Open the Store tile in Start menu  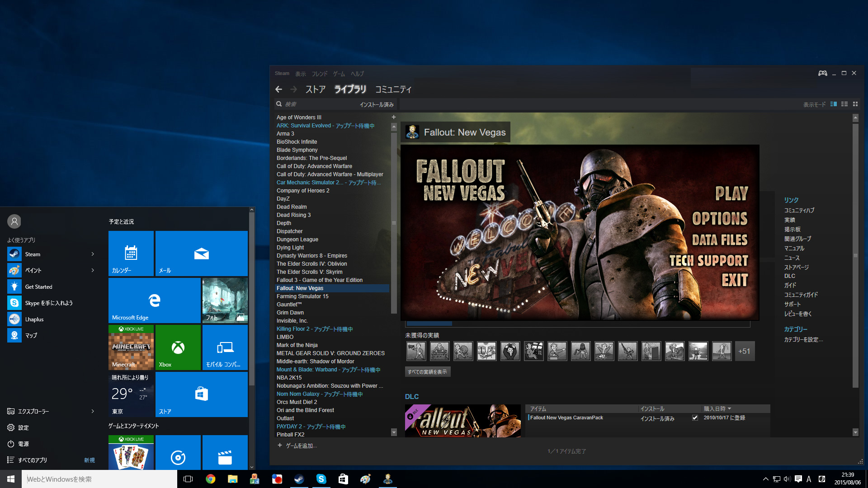click(x=202, y=394)
